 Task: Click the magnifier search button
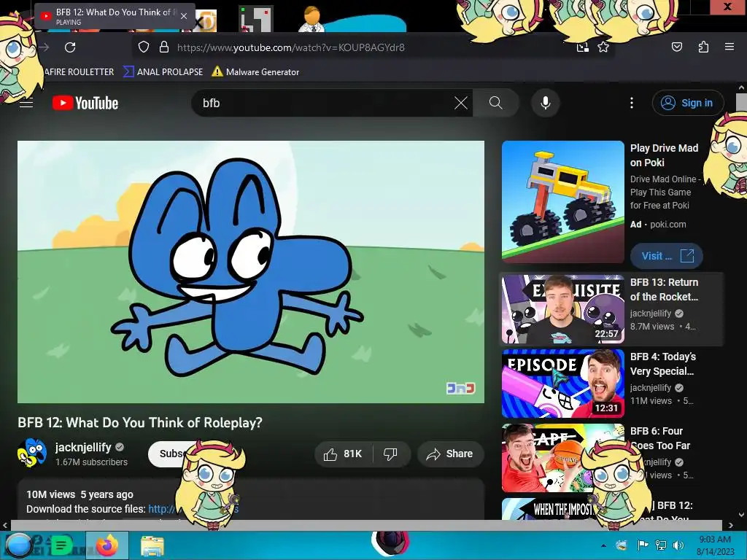[x=495, y=103]
